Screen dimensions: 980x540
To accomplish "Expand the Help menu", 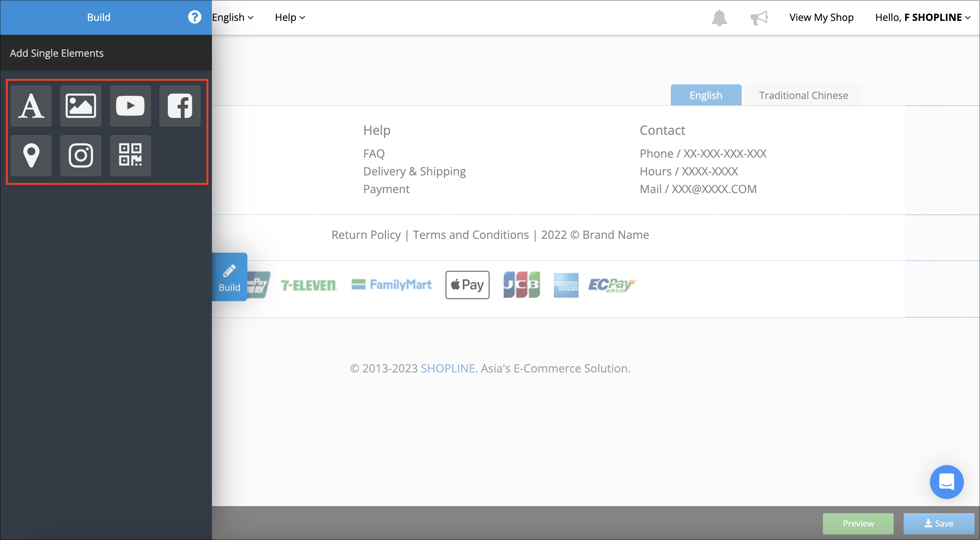I will pyautogui.click(x=290, y=17).
